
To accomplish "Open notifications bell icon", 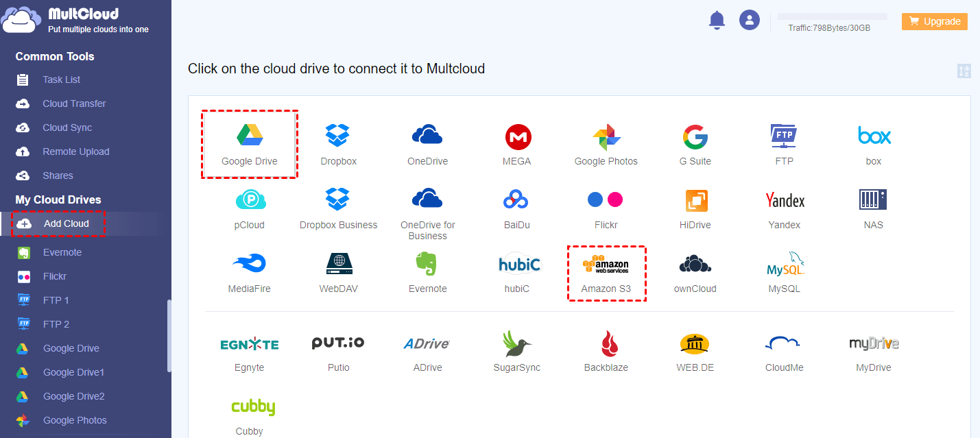I will pyautogui.click(x=717, y=20).
